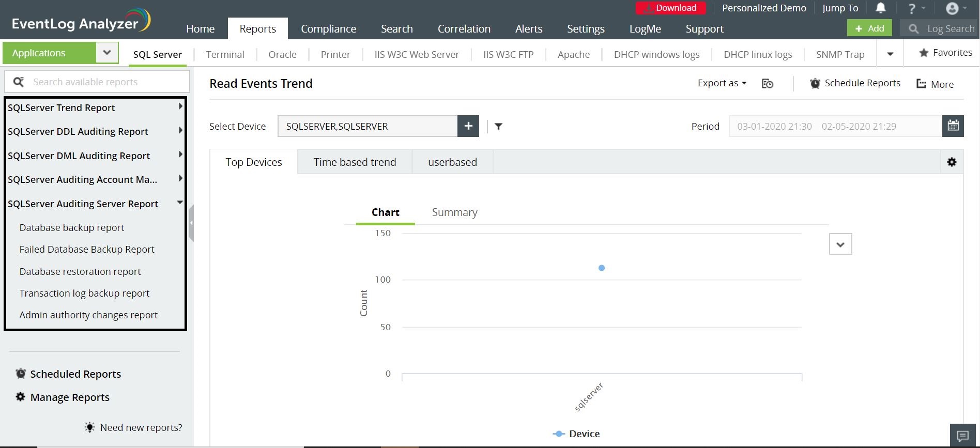Click the Device legend marker
Viewport: 980px width, 448px height.
pyautogui.click(x=558, y=434)
